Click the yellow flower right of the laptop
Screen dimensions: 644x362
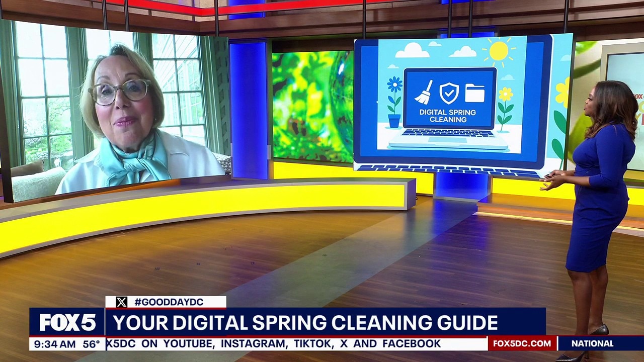coord(506,104)
